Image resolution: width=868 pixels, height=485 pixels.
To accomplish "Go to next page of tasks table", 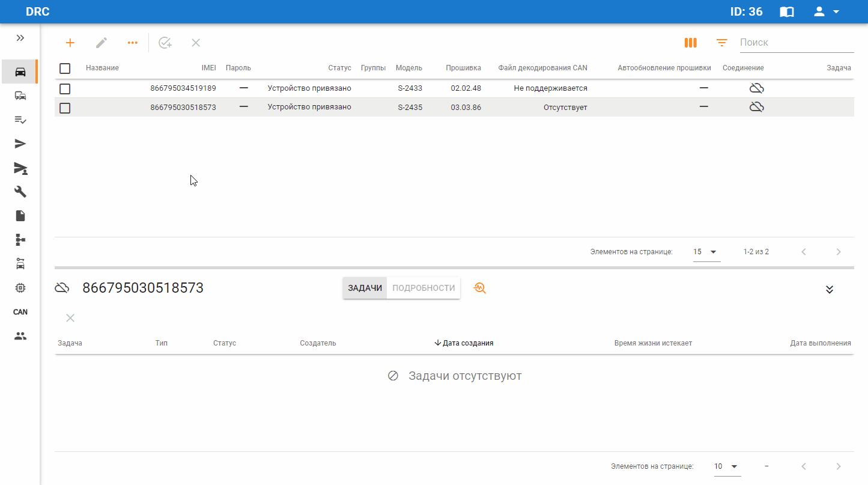I will (x=839, y=466).
